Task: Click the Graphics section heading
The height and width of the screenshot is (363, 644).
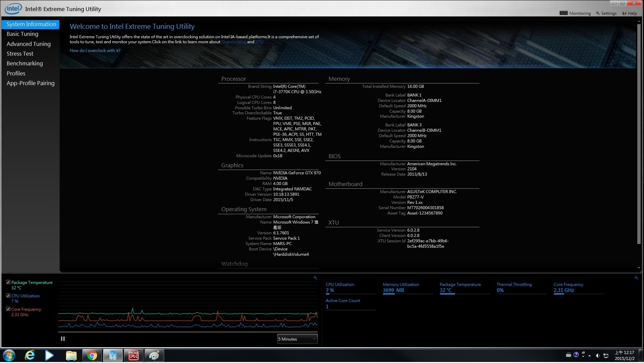Action: (232, 165)
